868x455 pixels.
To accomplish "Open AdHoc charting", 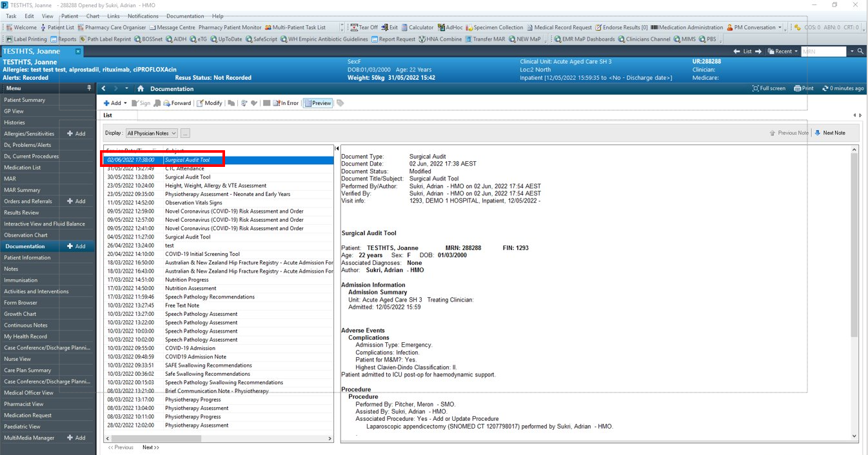I will pos(450,28).
